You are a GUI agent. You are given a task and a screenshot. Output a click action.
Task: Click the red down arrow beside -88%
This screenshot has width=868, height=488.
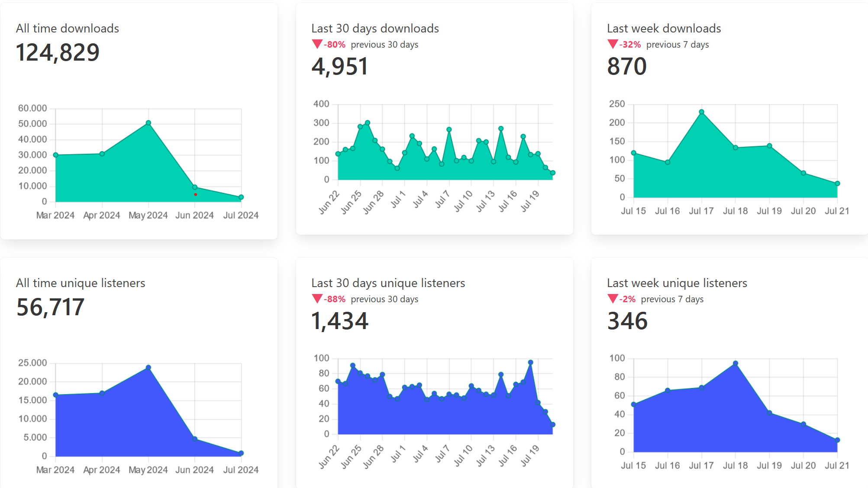point(317,299)
